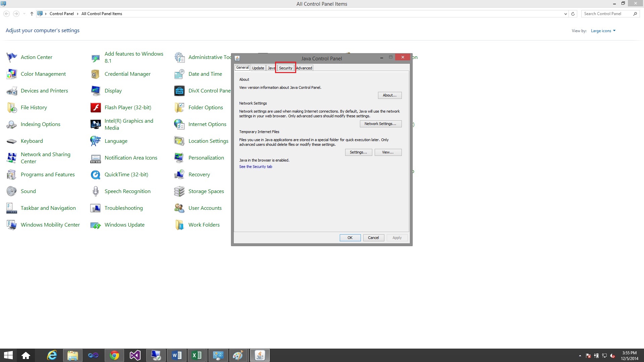Viewport: 644px width, 362px height.
Task: Expand breadcrumb arrow after Control Panel
Action: pyautogui.click(x=77, y=14)
